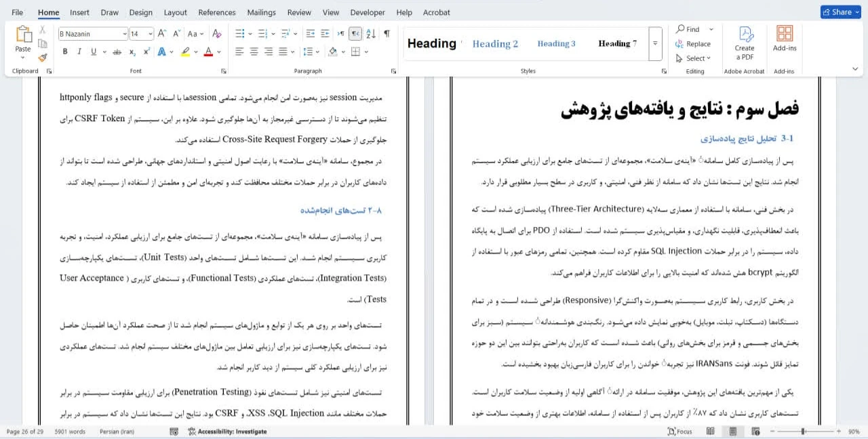This screenshot has width=868, height=439.
Task: Center align the paragraph
Action: click(254, 51)
